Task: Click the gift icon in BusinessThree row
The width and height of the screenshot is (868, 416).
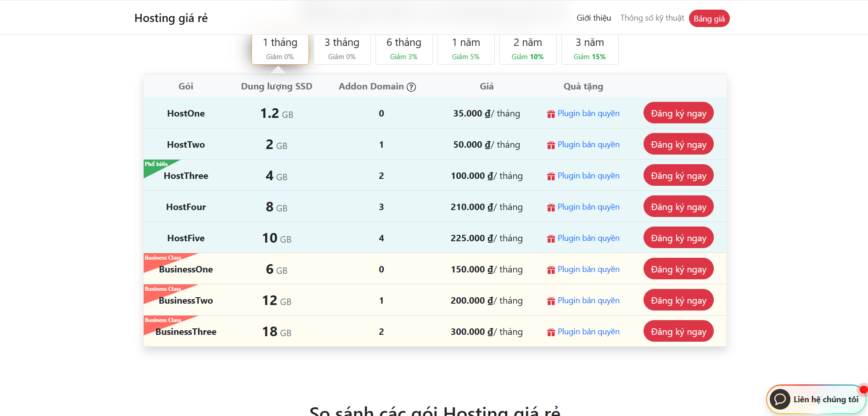Action: pyautogui.click(x=551, y=333)
